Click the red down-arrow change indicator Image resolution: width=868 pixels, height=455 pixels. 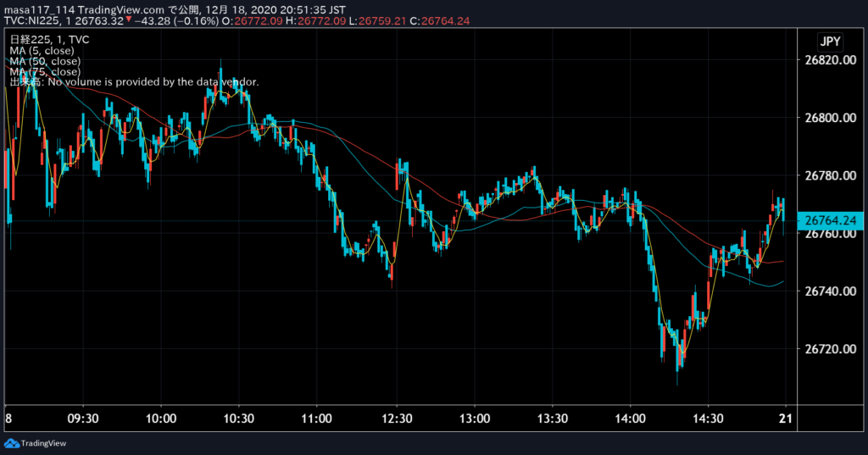(129, 19)
